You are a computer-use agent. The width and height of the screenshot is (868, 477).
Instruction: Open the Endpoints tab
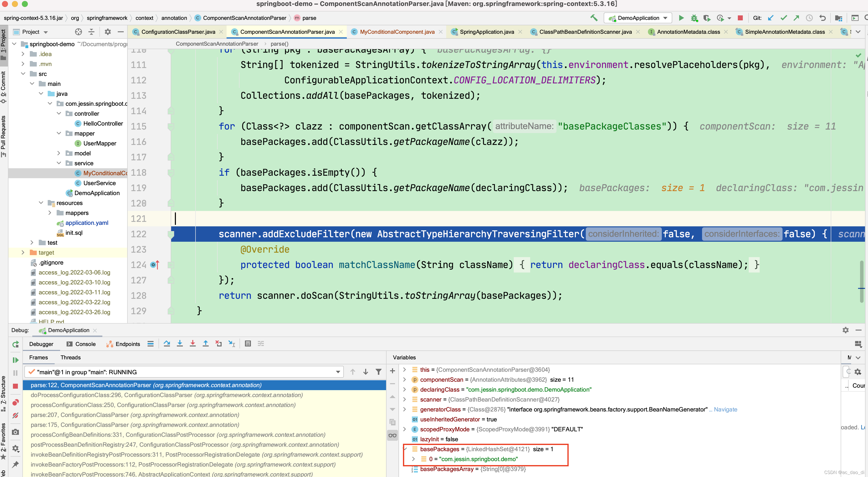click(x=123, y=344)
